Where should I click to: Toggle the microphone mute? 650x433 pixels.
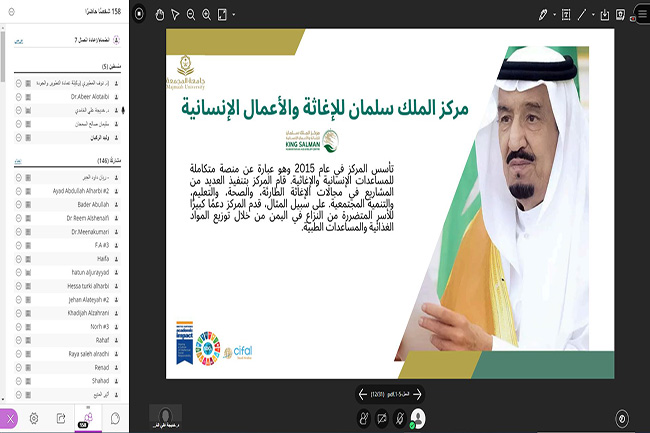pos(400,419)
